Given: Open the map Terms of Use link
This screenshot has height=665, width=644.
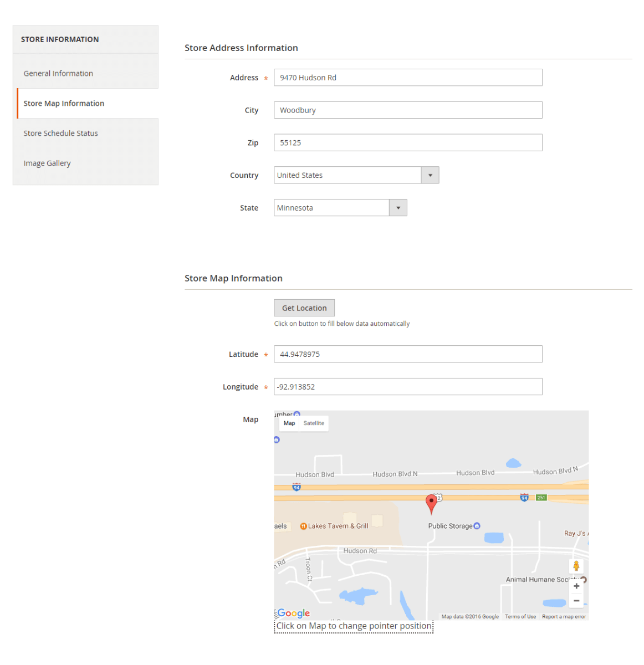Looking at the screenshot, I should click(520, 617).
